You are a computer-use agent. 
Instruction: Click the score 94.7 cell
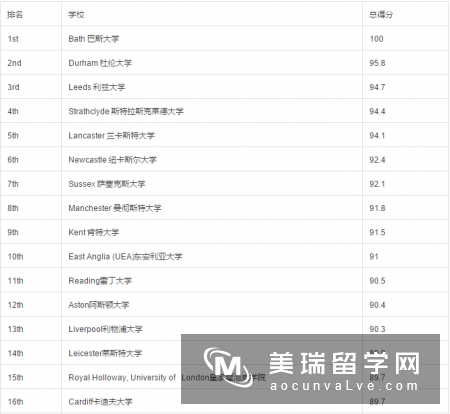405,87
